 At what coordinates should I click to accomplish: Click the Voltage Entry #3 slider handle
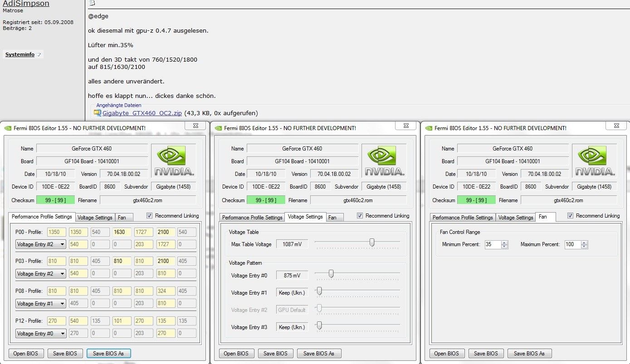click(319, 325)
